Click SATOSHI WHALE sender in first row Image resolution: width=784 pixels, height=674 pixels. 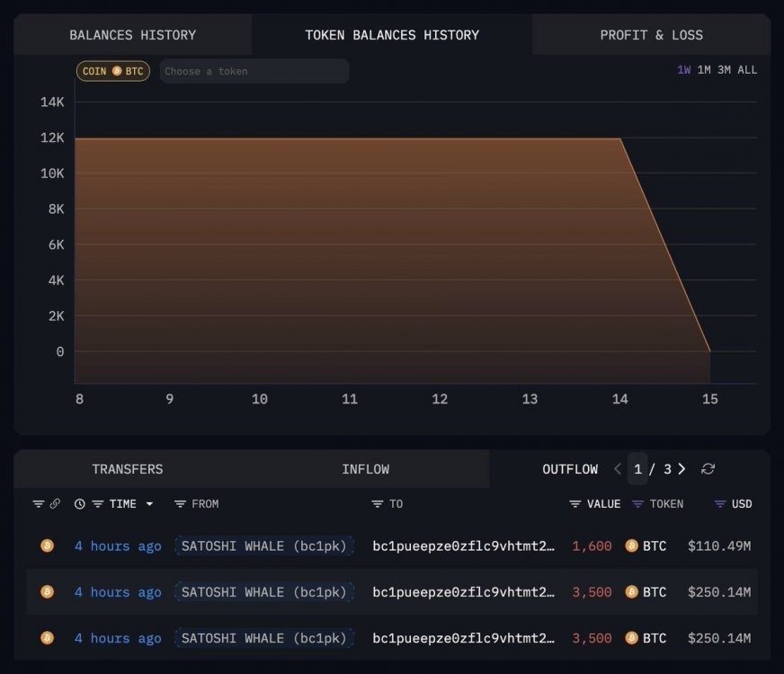264,545
